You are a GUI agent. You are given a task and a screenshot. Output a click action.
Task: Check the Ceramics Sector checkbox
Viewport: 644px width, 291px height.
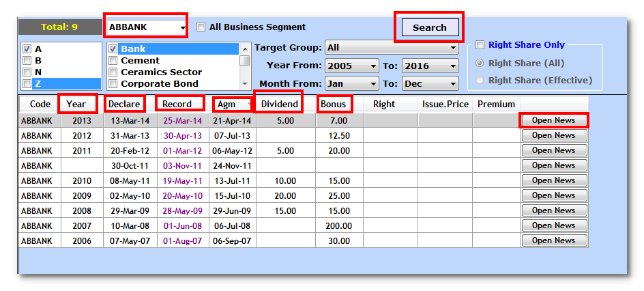click(x=113, y=72)
